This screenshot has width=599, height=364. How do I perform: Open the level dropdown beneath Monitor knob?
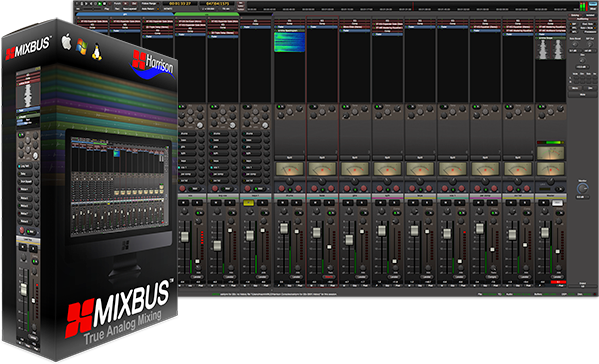[582, 197]
